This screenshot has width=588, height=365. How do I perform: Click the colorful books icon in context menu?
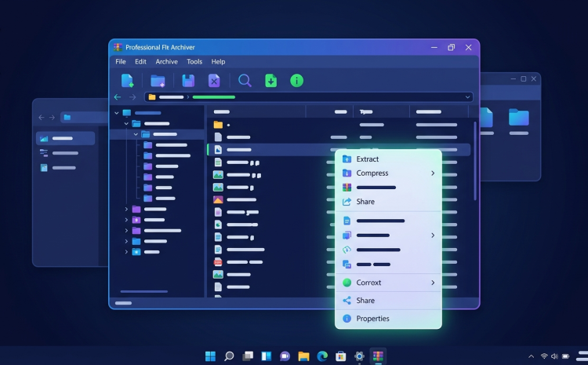point(347,187)
